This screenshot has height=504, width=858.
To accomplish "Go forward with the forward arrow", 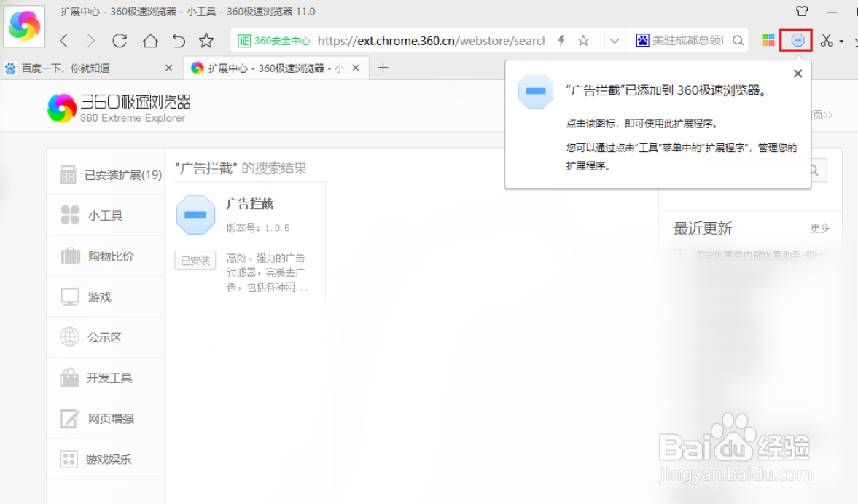I will (x=91, y=41).
